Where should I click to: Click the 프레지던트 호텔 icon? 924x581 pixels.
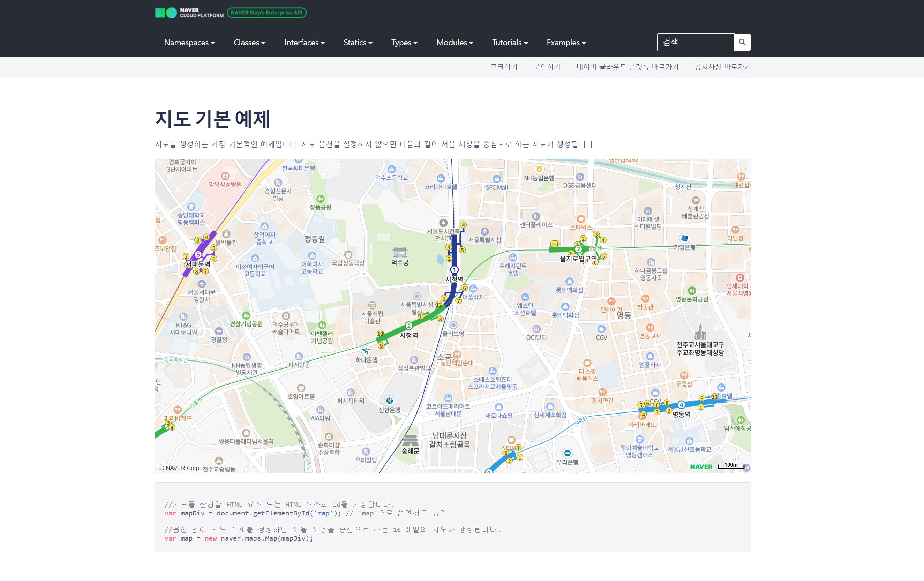click(x=513, y=258)
